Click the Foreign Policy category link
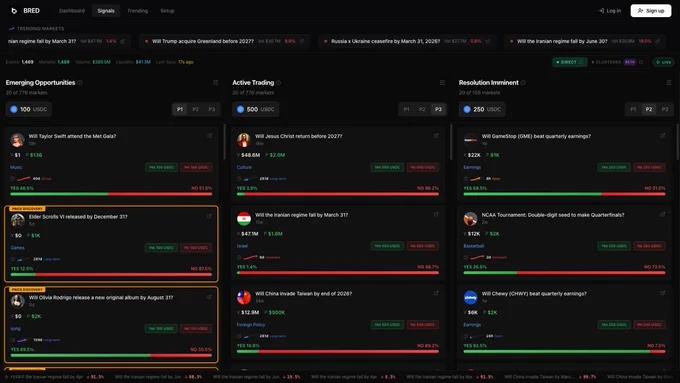680x383 pixels. (251, 325)
